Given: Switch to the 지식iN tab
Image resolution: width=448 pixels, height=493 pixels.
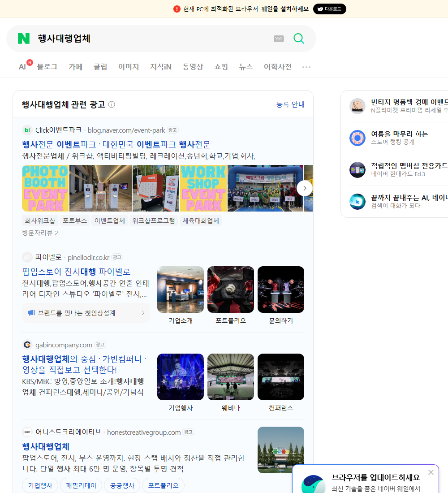Looking at the screenshot, I should point(161,67).
